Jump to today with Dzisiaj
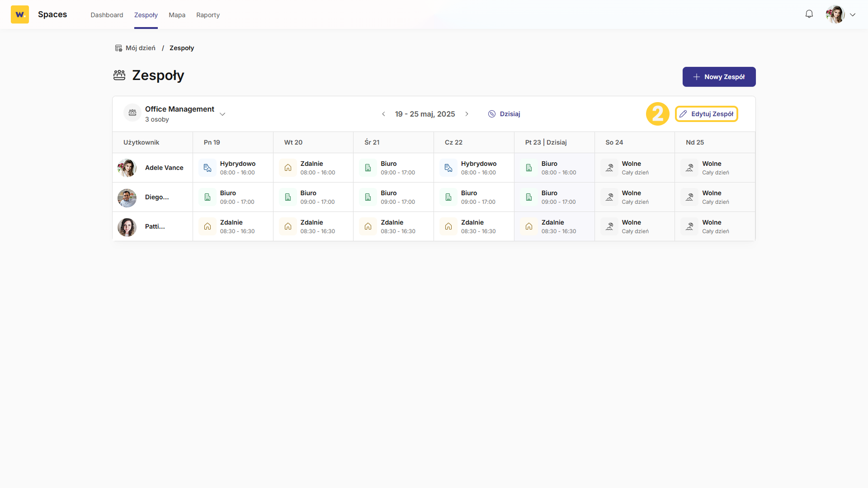Image resolution: width=868 pixels, height=488 pixels. click(504, 114)
